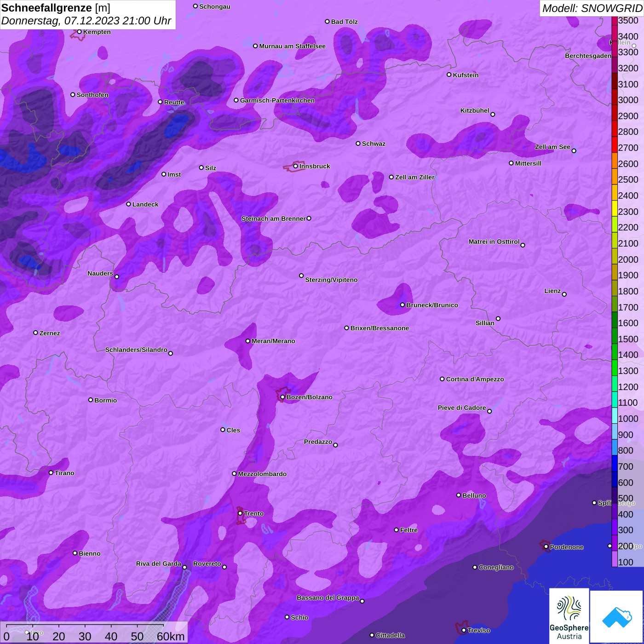Click the Bozen/Bolzano marker dot
The width and height of the screenshot is (644, 644).
[282, 397]
